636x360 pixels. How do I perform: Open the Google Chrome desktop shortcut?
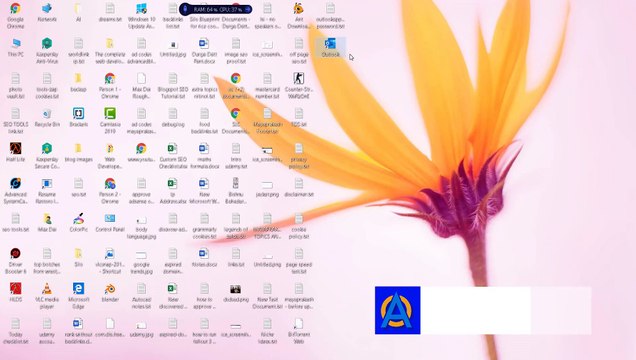15,15
